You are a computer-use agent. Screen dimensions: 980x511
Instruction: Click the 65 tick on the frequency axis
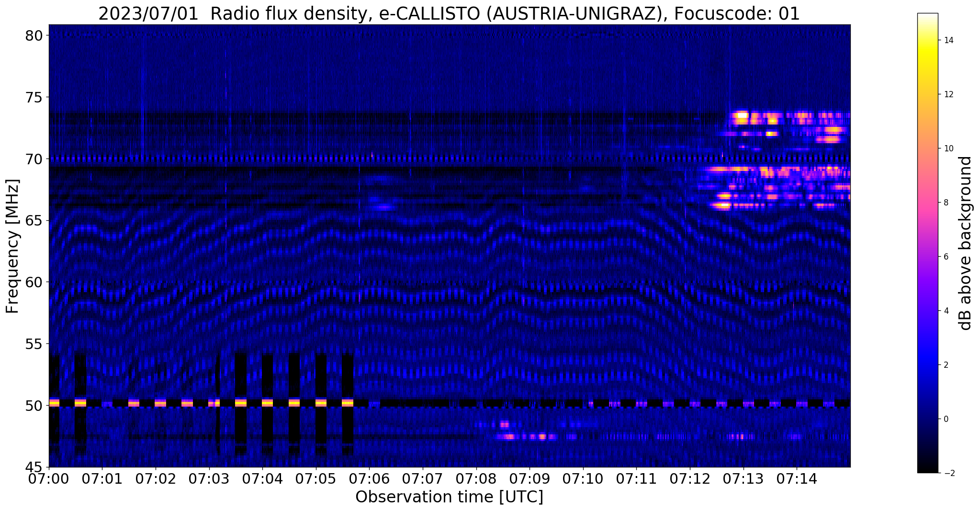click(35, 220)
